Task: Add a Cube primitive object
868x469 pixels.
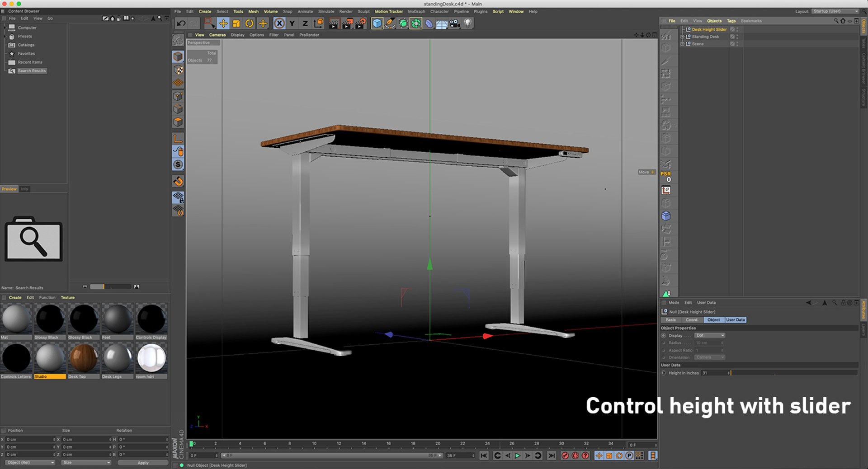Action: (x=377, y=23)
